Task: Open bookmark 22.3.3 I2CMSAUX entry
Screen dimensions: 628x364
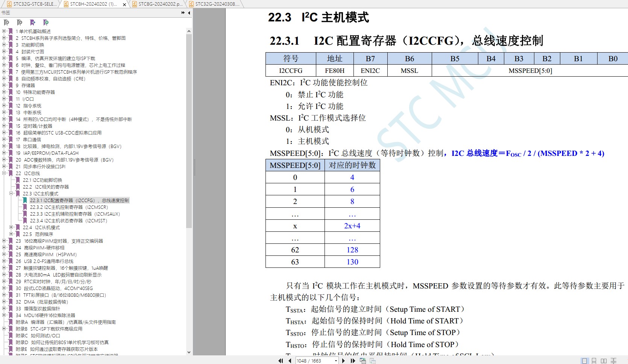Action: click(x=75, y=214)
